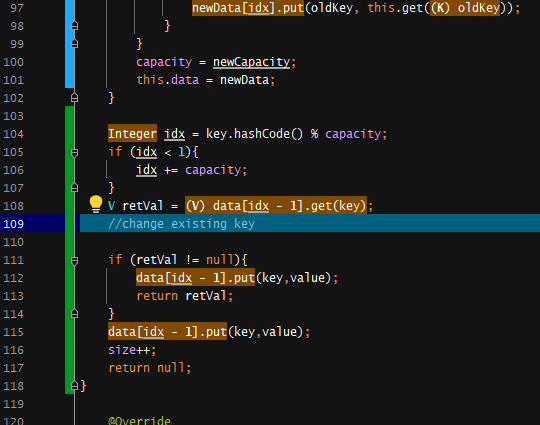Click the highlighted Integer type on line 104
Image resolution: width=540 pixels, height=425 pixels.
tap(132, 134)
